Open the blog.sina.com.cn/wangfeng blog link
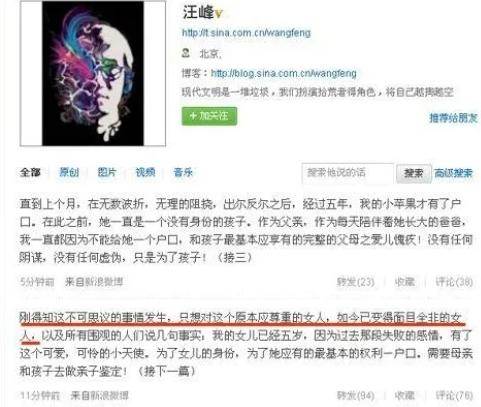Viewport: 481px width, 407px height. (x=284, y=73)
